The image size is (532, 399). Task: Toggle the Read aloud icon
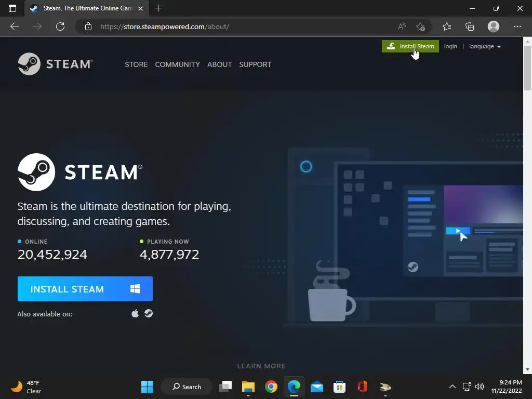402,26
